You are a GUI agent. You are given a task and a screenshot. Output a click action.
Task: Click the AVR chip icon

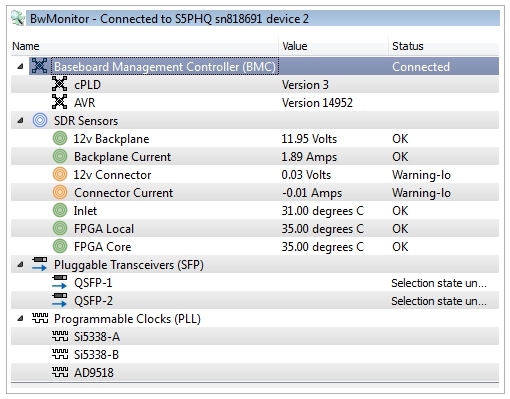[60, 102]
